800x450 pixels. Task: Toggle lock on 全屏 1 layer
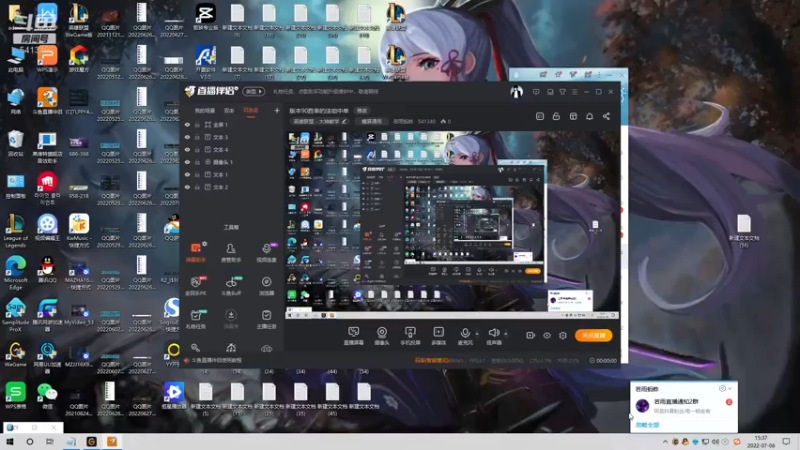click(197, 124)
